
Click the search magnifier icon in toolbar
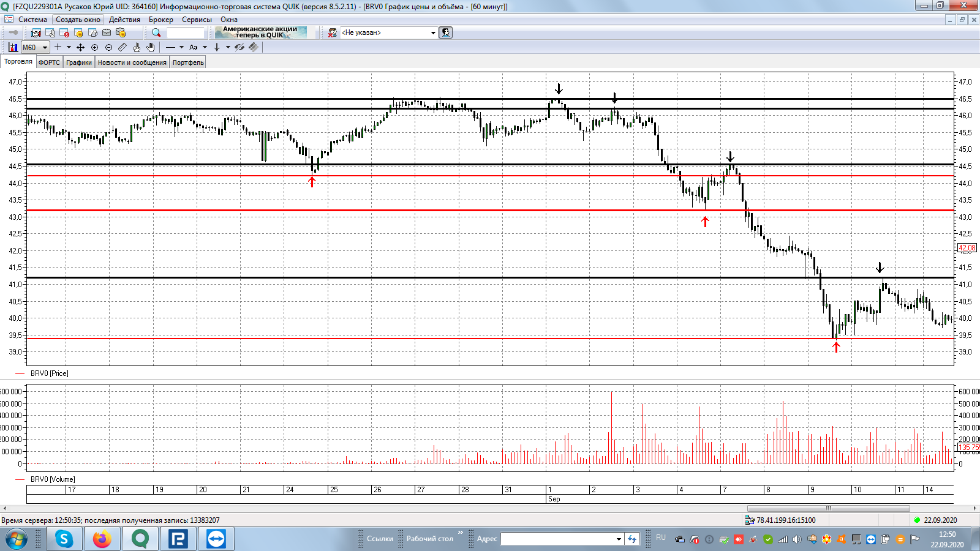tap(156, 32)
